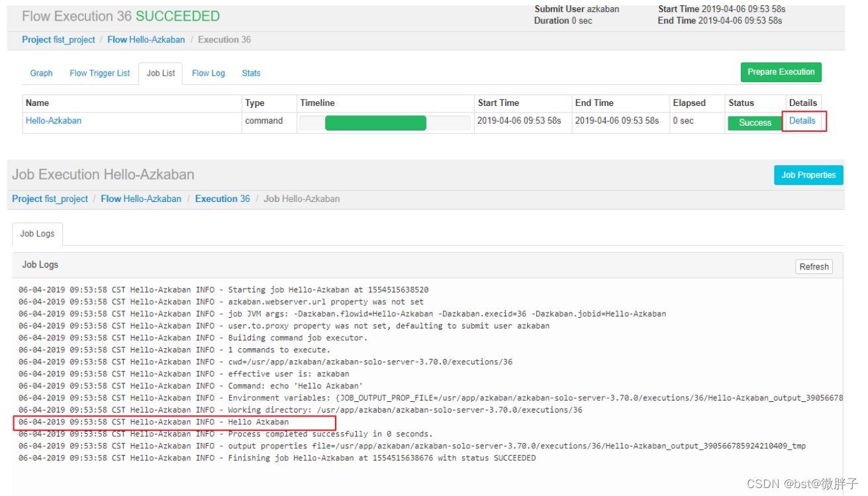Click the log line 'Hello Azkaban' output
This screenshot has height=496, width=868.
pos(154,422)
